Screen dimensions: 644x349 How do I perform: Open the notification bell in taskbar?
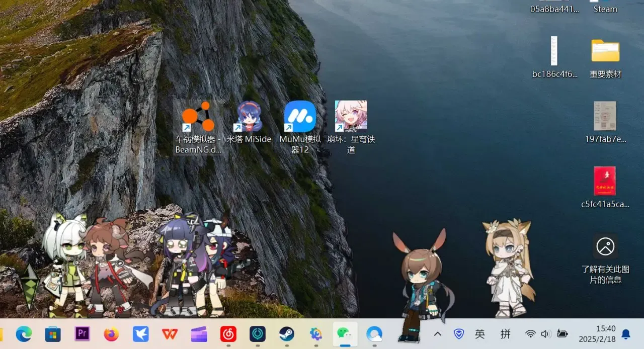(626, 334)
